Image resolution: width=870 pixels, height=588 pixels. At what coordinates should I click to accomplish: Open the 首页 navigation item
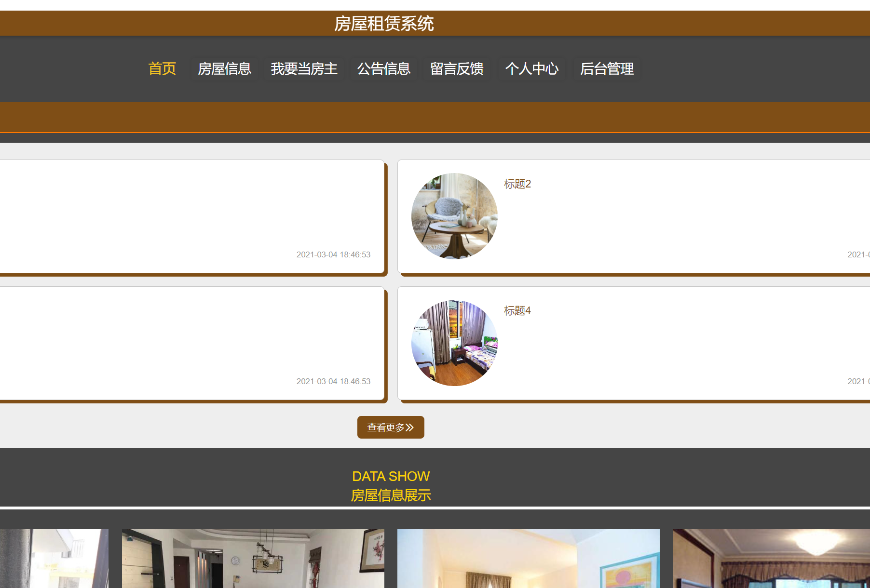pyautogui.click(x=162, y=69)
